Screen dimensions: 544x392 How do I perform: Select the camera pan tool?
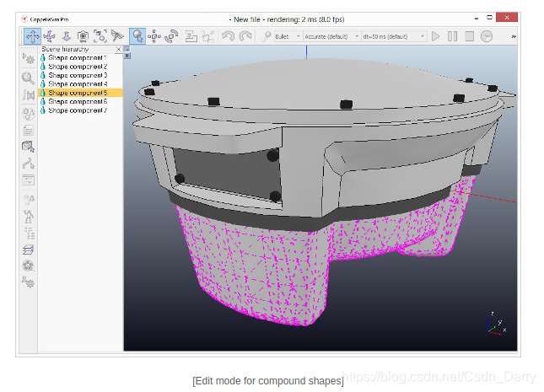tap(32, 36)
